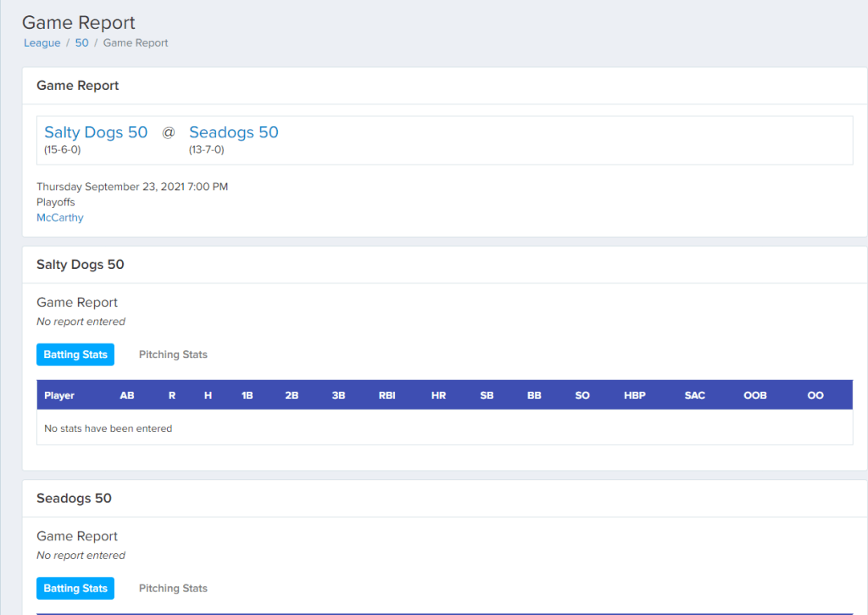Open the Seadogs 50 team link
The width and height of the screenshot is (868, 615).
(x=233, y=132)
